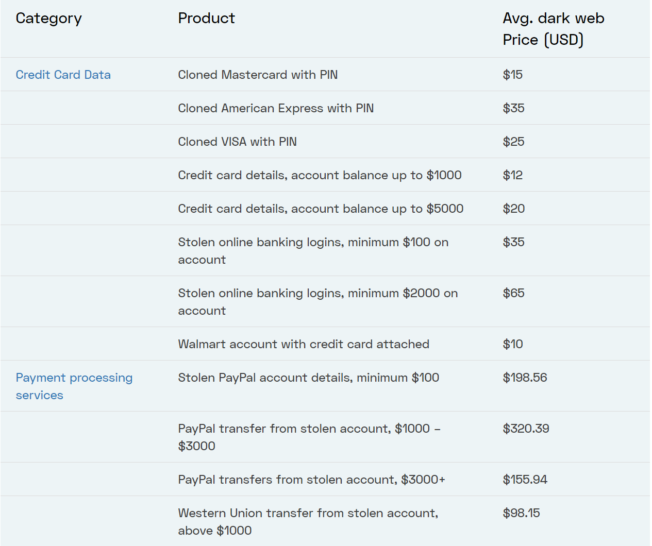The height and width of the screenshot is (546, 652).
Task: Select PayPal transfers $3000+ entry
Action: (x=311, y=480)
